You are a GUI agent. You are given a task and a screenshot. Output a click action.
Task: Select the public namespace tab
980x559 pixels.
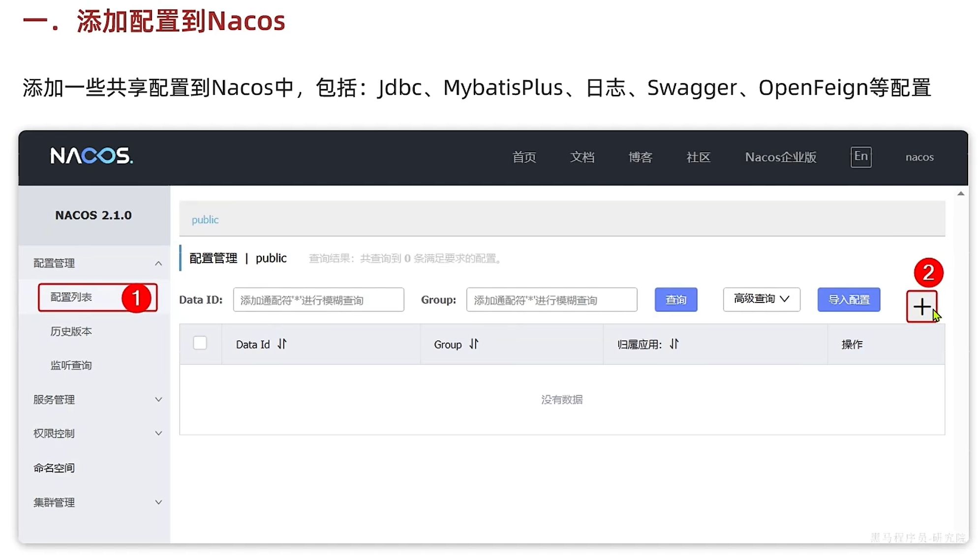click(205, 219)
